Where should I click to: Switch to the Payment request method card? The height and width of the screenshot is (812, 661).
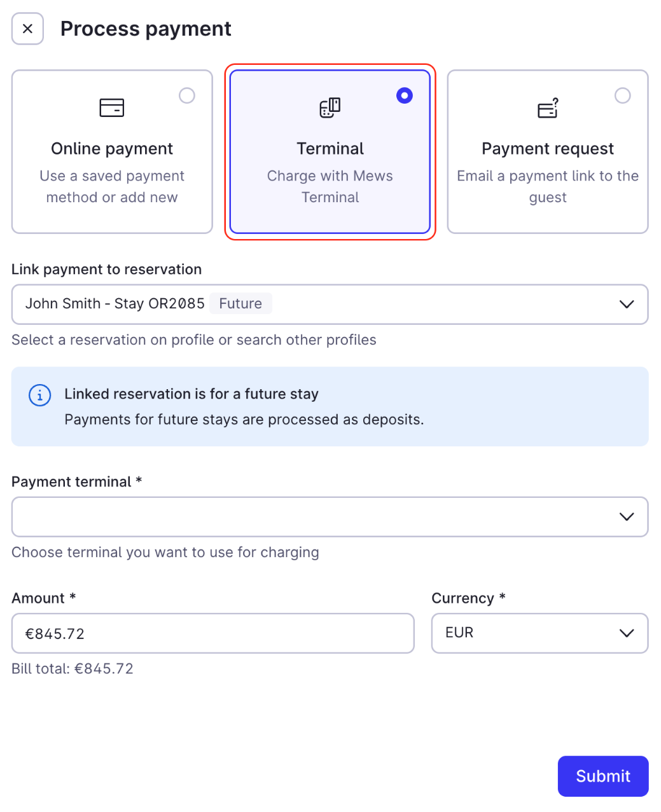coord(547,151)
